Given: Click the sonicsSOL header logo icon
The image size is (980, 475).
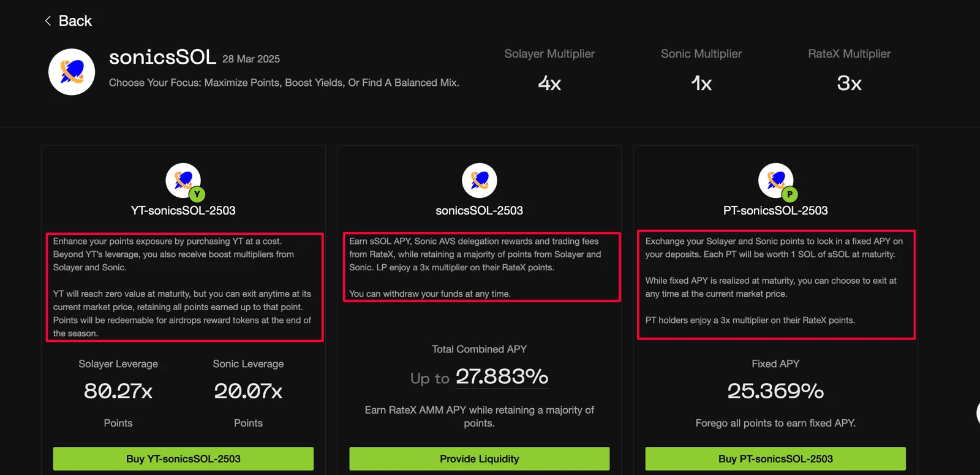Looking at the screenshot, I should pos(72,72).
